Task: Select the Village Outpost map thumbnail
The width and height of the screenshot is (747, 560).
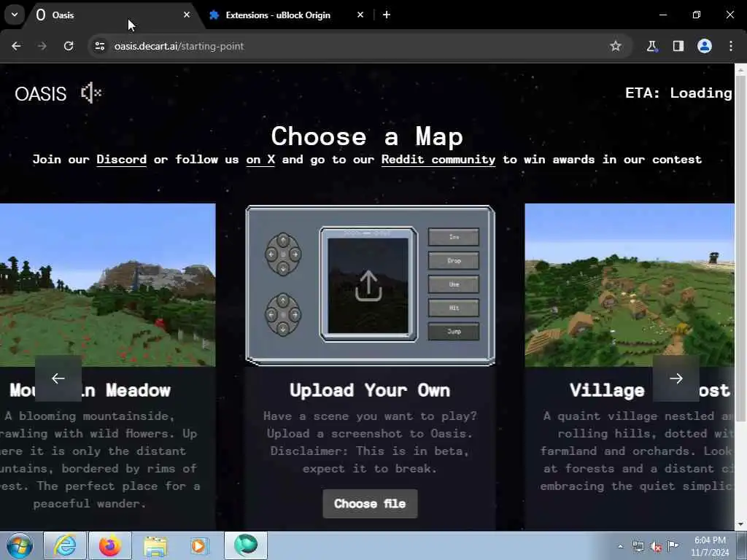Action: coord(630,285)
